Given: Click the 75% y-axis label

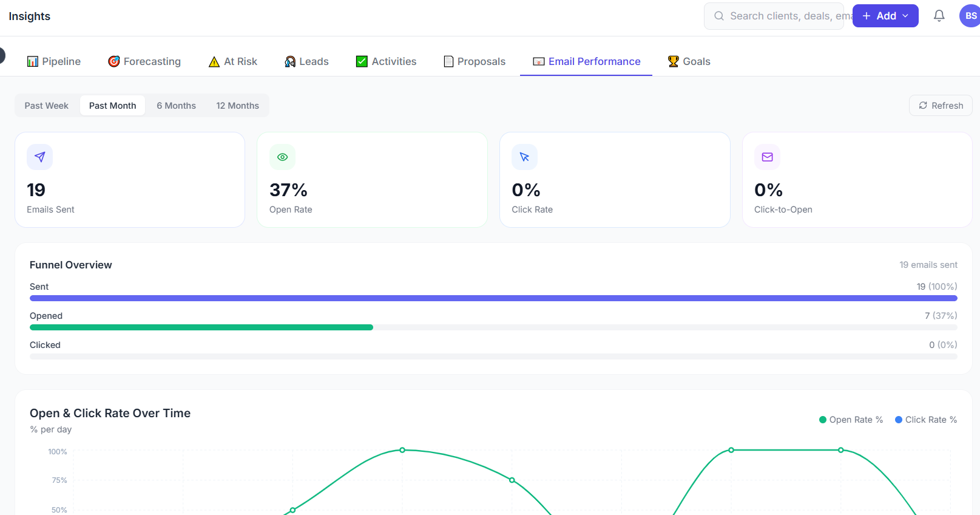Looking at the screenshot, I should (x=59, y=480).
